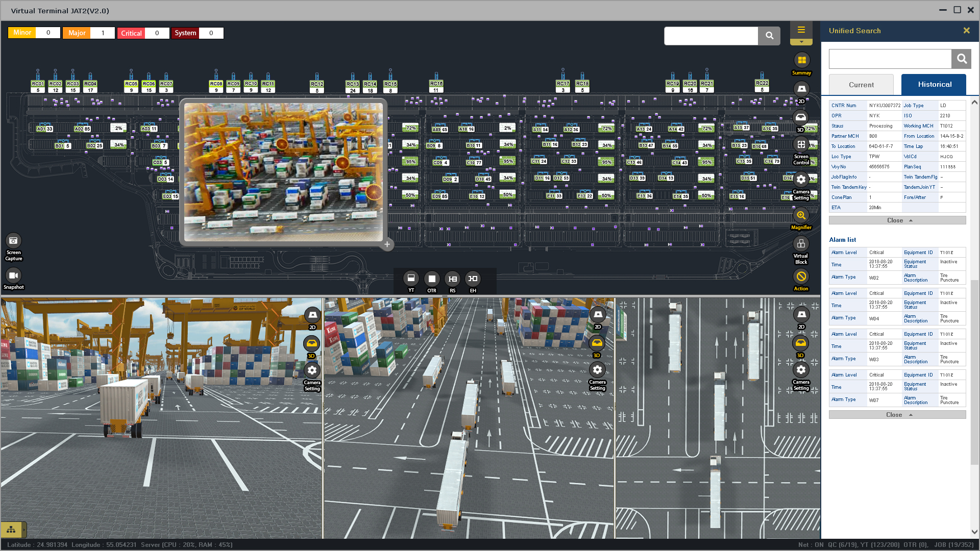Viewport: 980px width, 551px height.
Task: Click the Unified Search magnifier button
Action: pos(961,59)
